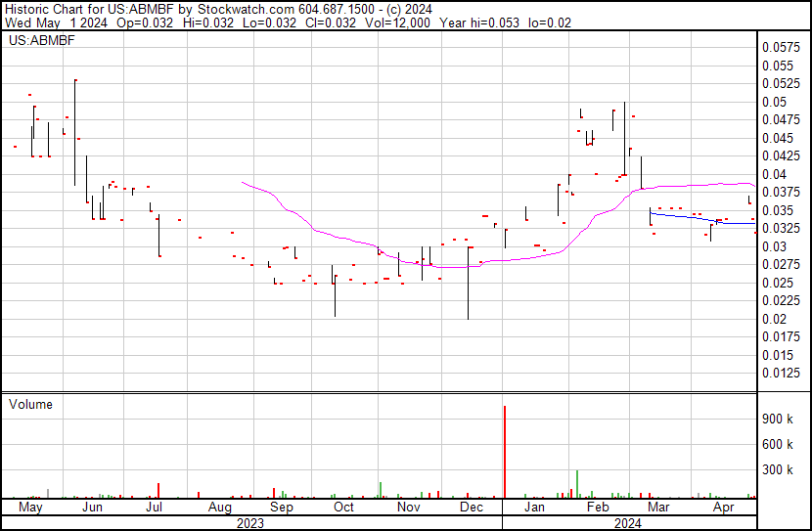This screenshot has width=812, height=531.
Task: Click the tall green volume bar in February
Action: (x=577, y=484)
